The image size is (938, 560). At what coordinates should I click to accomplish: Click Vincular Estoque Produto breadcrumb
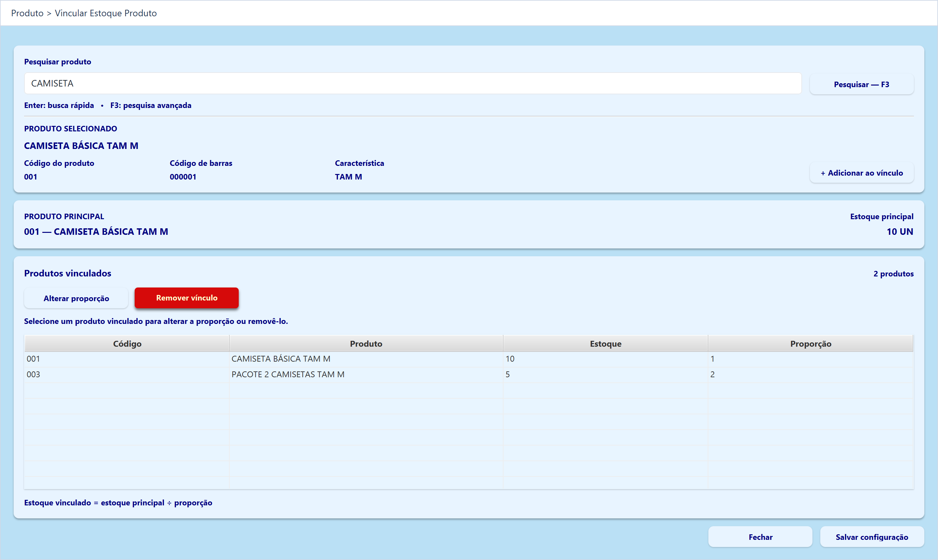coord(106,13)
